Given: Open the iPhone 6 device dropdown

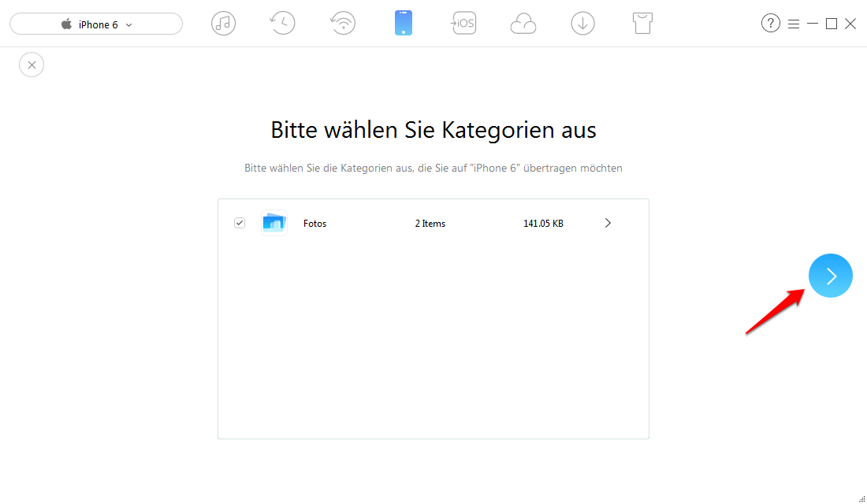Looking at the screenshot, I should click(x=96, y=24).
